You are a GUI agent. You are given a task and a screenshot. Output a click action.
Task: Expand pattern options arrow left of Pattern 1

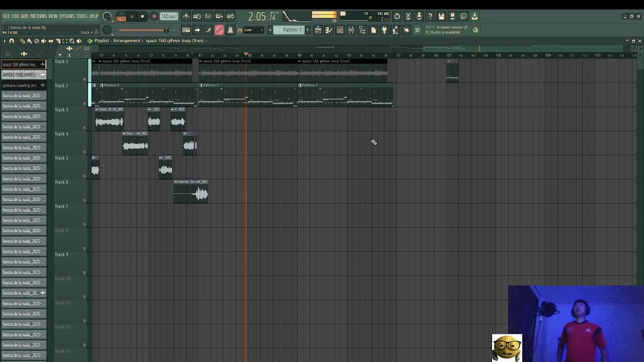[270, 30]
